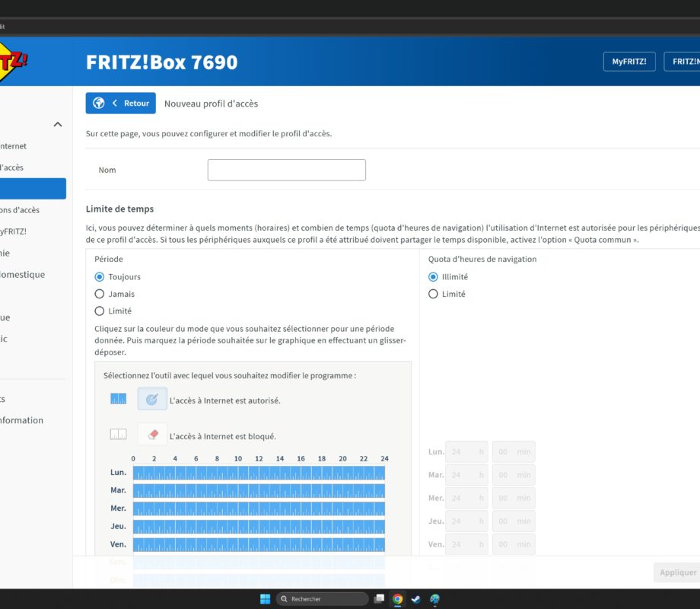Select Limité under Période
Viewport: 700px width, 609px height.
100,311
